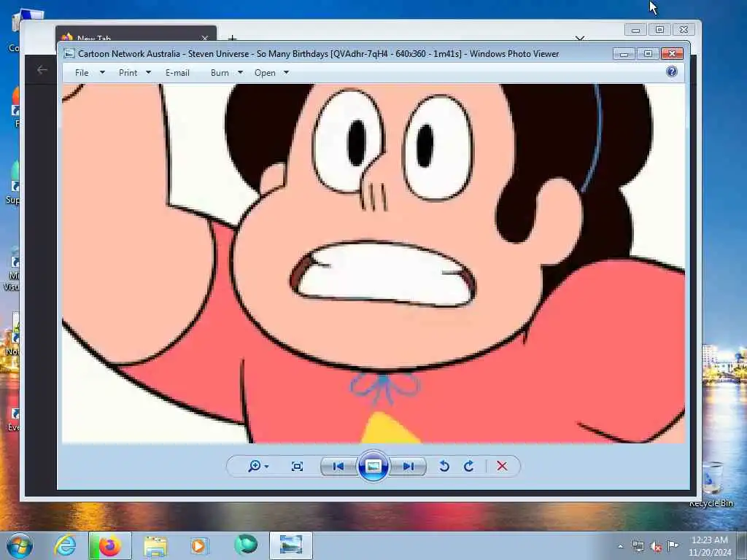The width and height of the screenshot is (747, 560).
Task: Play slide show from center button
Action: (x=373, y=466)
